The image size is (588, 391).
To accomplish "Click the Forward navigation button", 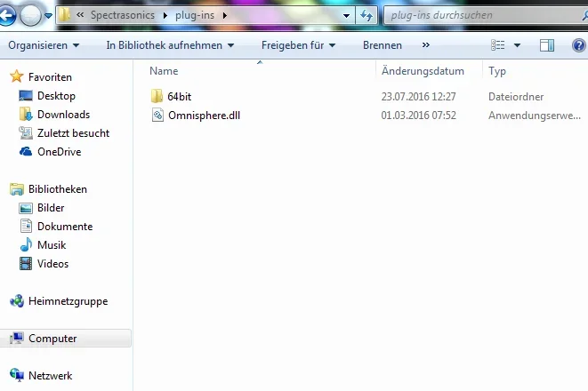I will [x=30, y=16].
